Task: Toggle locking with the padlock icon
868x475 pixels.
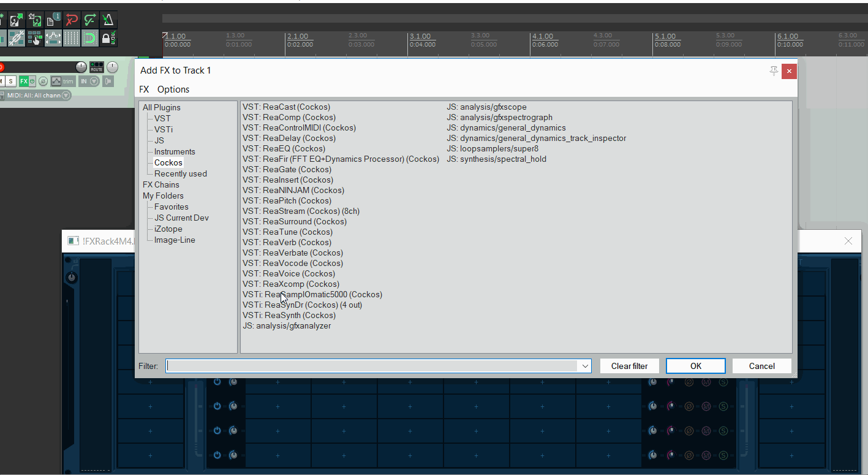Action: tap(108, 38)
